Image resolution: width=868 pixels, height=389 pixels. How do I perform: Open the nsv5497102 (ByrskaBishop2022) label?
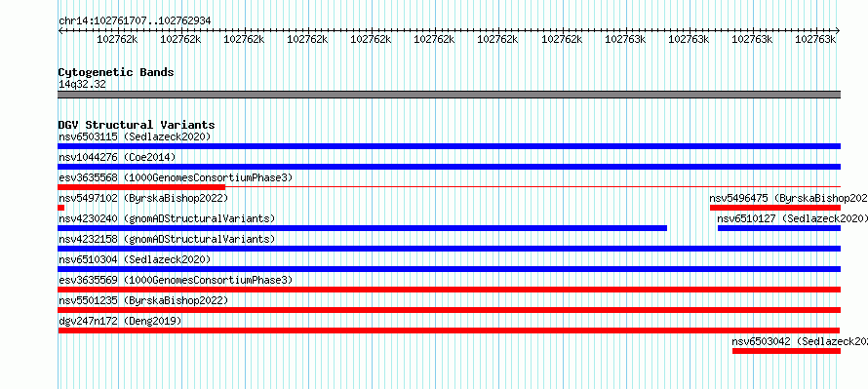(142, 198)
